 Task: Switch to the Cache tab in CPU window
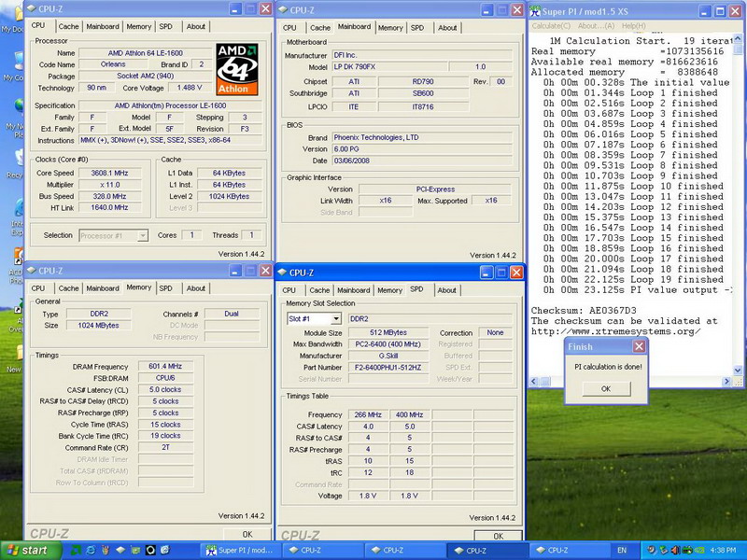click(68, 27)
